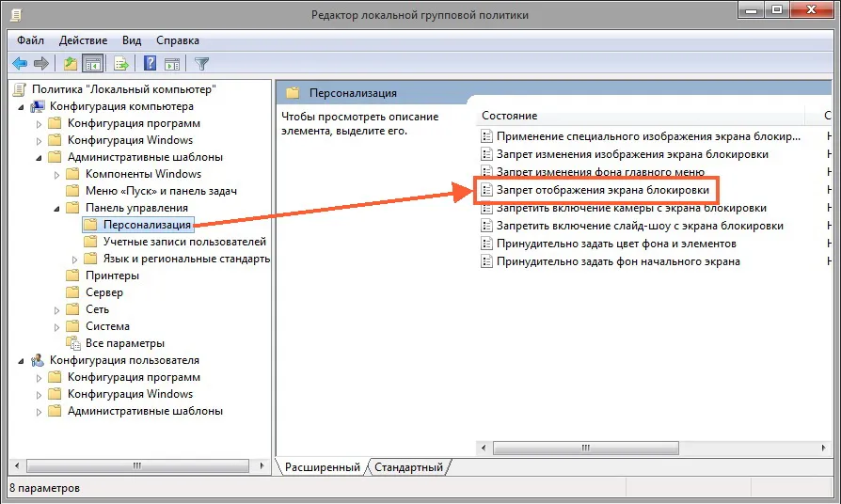Open Help via the question mark icon
Image resolution: width=841 pixels, height=504 pixels.
(150, 64)
